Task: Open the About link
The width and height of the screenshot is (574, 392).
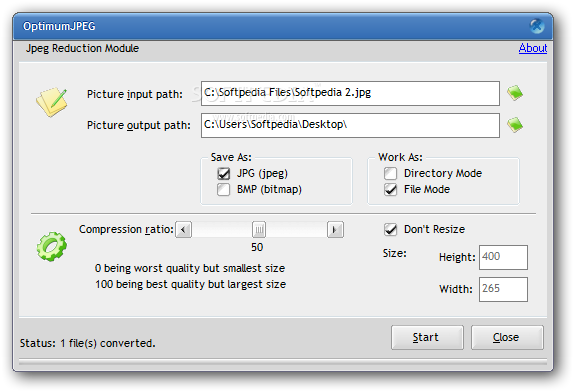Action: 533,48
